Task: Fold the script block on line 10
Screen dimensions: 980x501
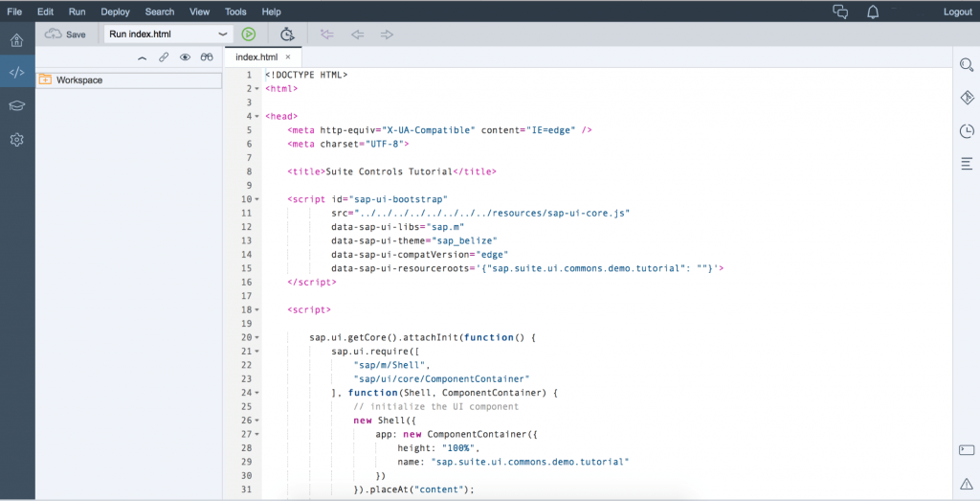Action: (x=256, y=199)
